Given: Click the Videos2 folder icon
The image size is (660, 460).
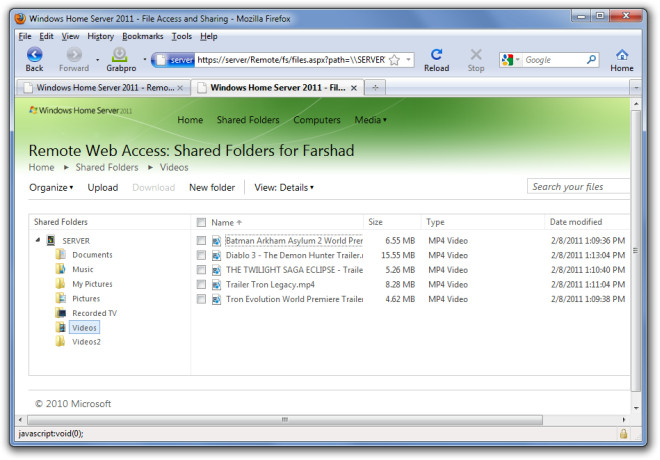Looking at the screenshot, I should [61, 341].
